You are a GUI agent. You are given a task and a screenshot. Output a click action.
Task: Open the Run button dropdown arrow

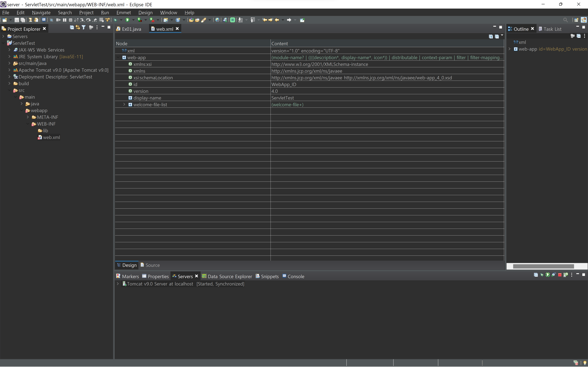[x=133, y=20]
